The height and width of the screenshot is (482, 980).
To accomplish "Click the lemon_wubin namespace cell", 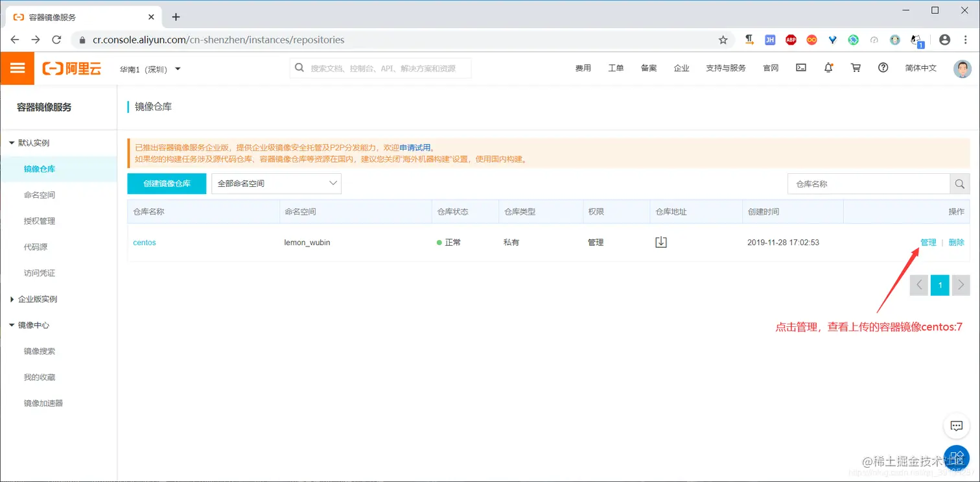I will click(307, 243).
